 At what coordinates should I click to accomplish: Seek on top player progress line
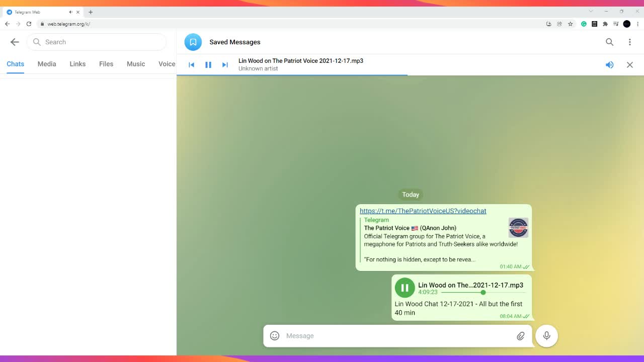(410, 75)
